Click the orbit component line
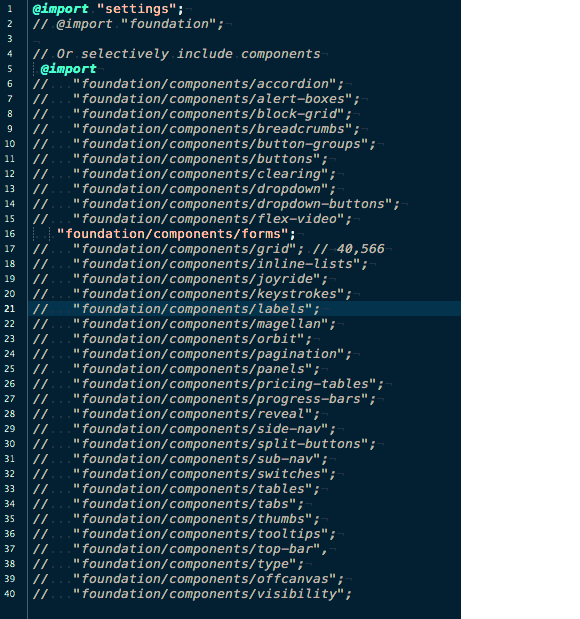 coord(173,339)
